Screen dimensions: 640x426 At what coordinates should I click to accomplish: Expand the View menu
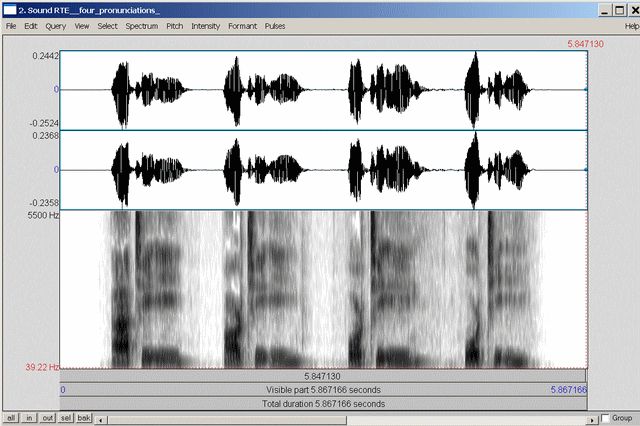point(81,25)
